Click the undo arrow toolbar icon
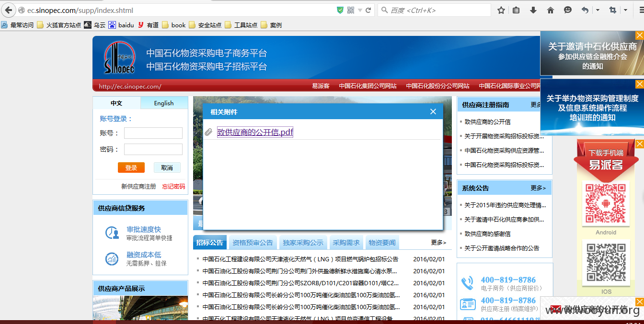 (585, 10)
